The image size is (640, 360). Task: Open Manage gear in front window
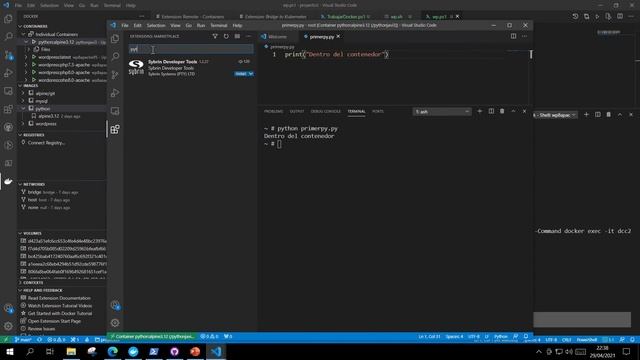tap(115, 323)
